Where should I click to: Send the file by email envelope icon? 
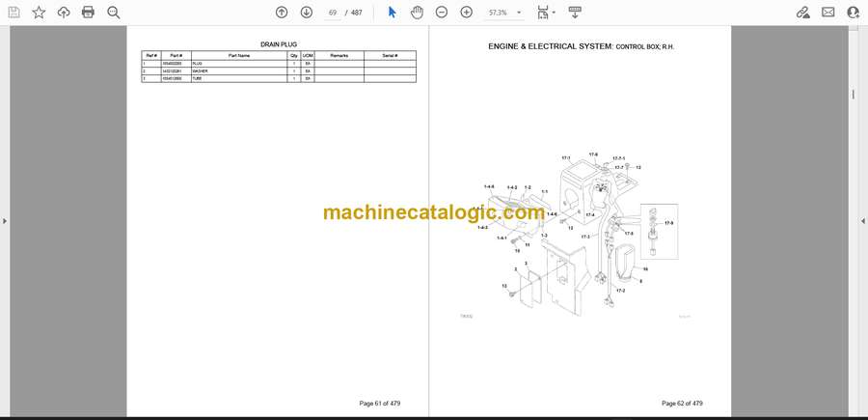point(828,13)
